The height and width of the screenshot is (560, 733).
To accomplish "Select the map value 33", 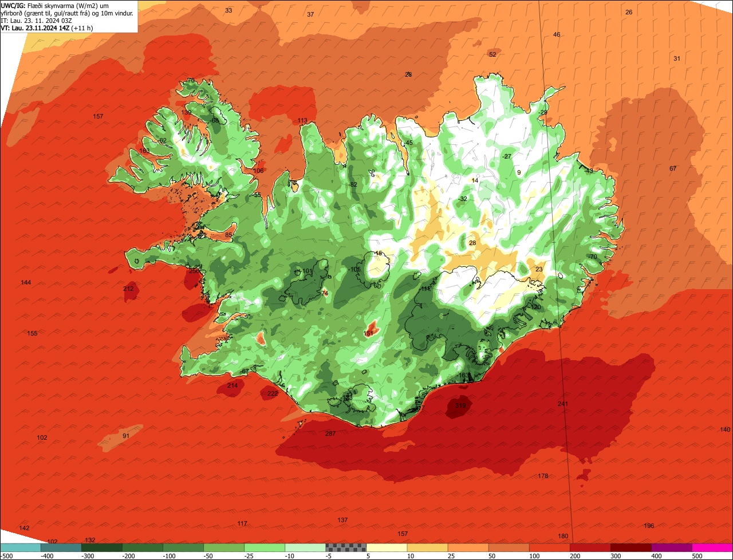I will pos(228,10).
